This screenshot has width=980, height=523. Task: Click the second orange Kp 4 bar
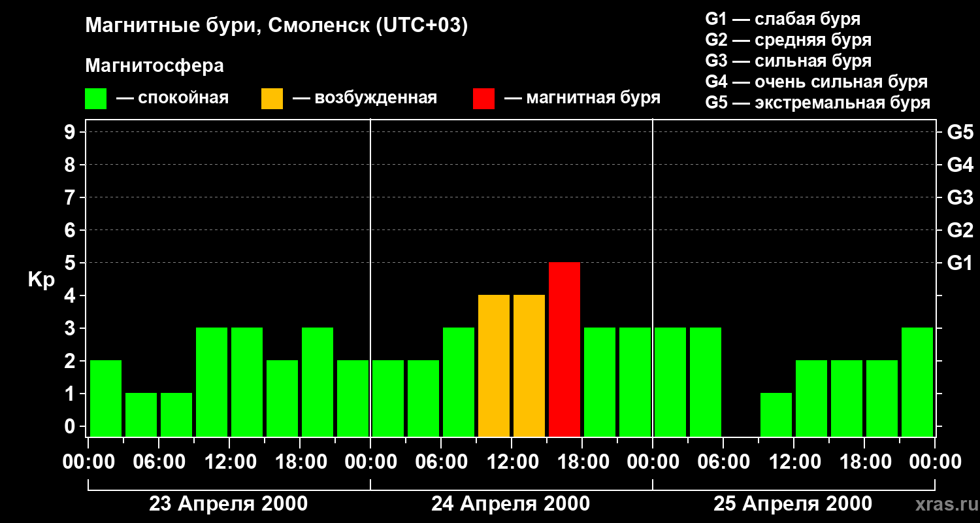click(x=529, y=365)
